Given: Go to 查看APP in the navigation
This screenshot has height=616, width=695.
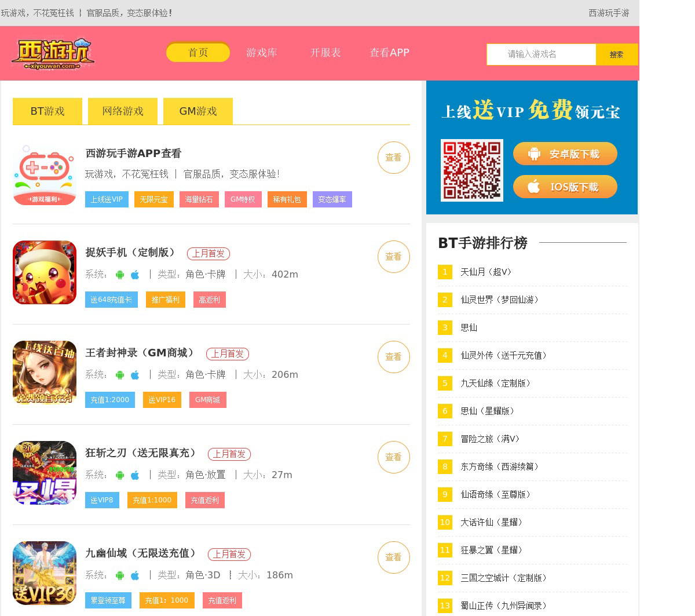Looking at the screenshot, I should (x=390, y=53).
